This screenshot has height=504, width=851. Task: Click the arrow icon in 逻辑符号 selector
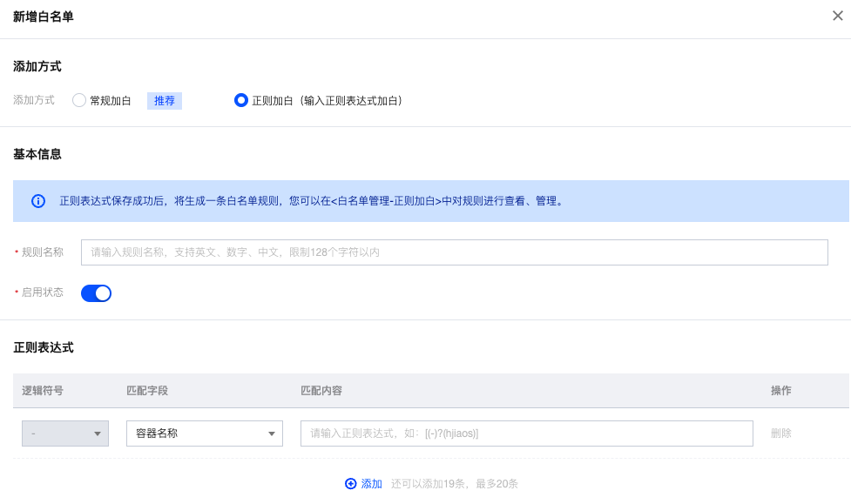coord(98,433)
